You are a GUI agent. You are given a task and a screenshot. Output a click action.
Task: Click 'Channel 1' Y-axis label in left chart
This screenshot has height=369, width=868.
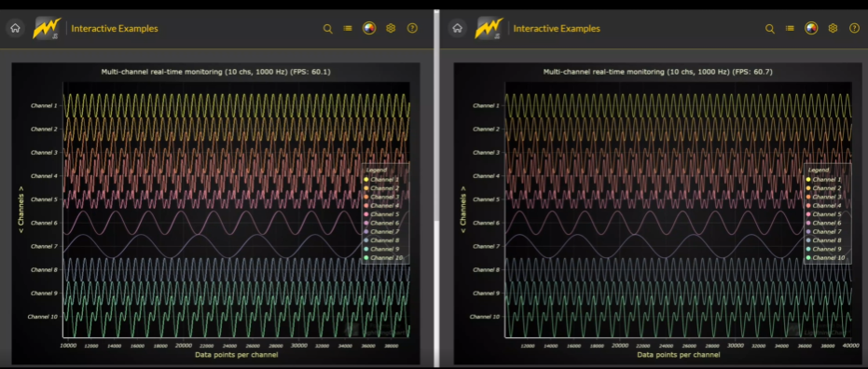(44, 105)
